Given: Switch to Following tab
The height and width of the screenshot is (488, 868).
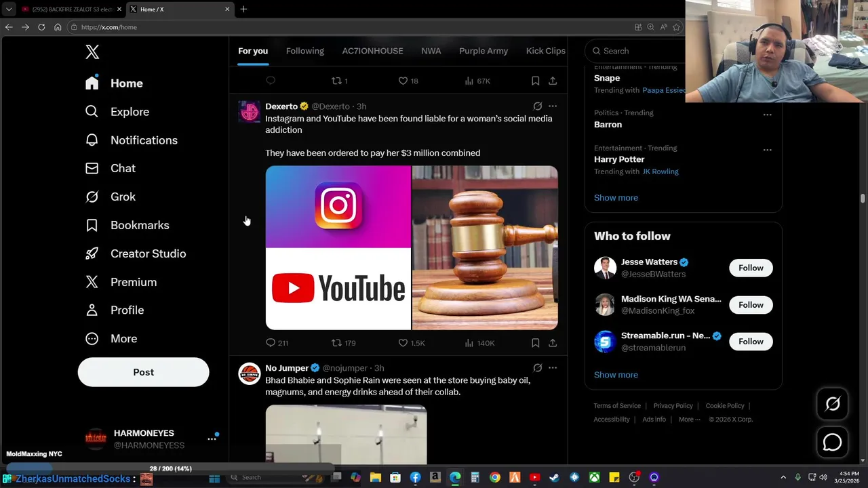Looking at the screenshot, I should 305,51.
